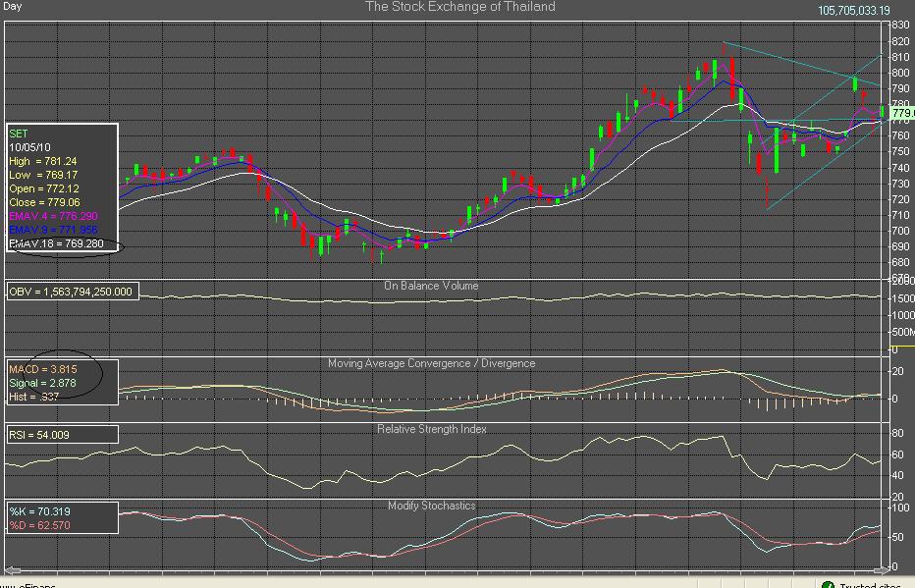Click the "Low = 769.17" line

[x=43, y=175]
